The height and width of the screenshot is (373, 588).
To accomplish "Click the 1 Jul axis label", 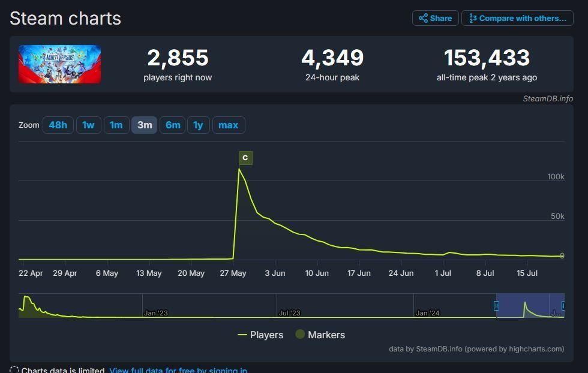I will [443, 273].
